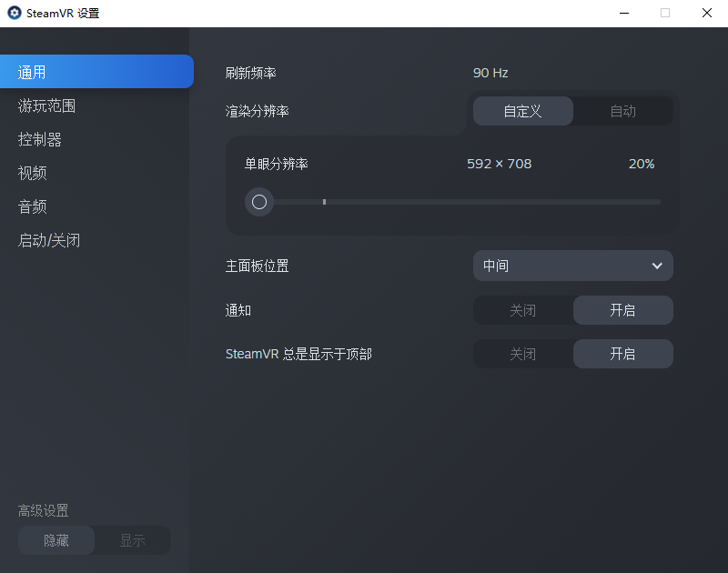Click the SteamVR logo icon in title bar

click(x=15, y=13)
